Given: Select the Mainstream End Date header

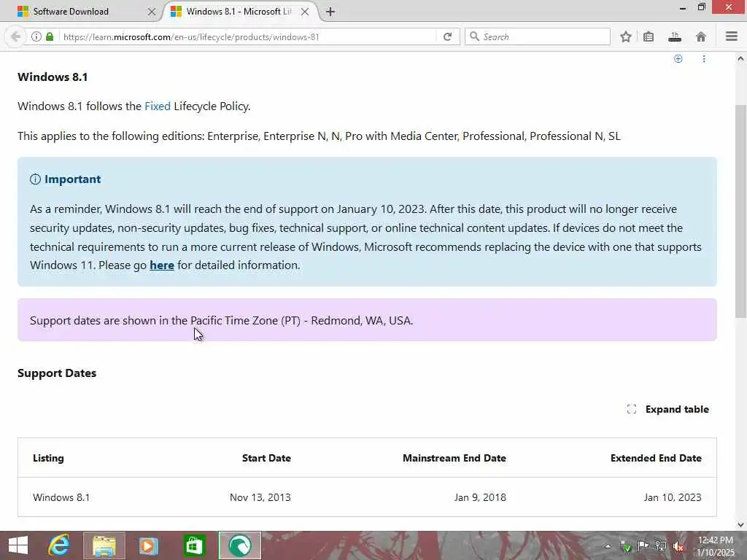Looking at the screenshot, I should click(x=454, y=458).
